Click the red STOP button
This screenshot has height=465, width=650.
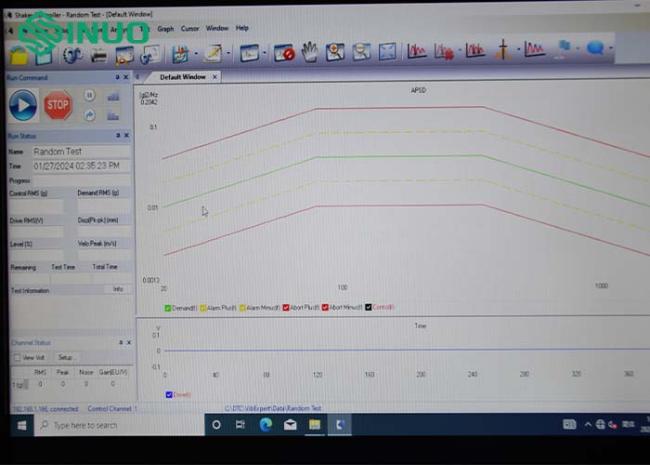point(58,104)
